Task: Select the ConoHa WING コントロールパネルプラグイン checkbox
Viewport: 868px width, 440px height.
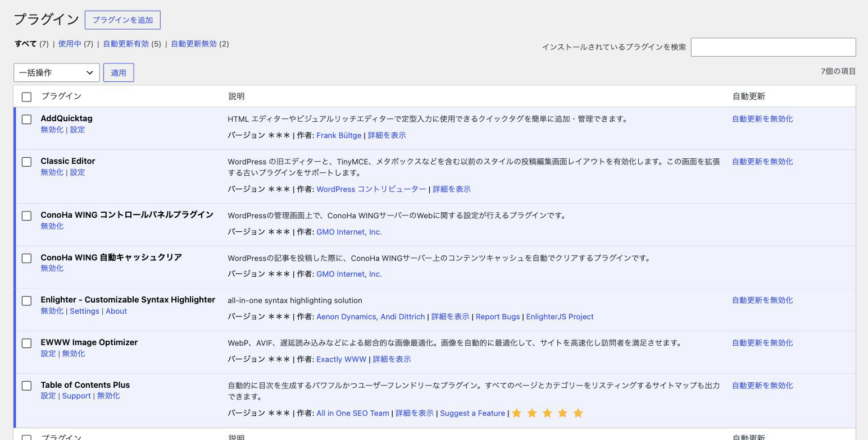Action: tap(26, 216)
